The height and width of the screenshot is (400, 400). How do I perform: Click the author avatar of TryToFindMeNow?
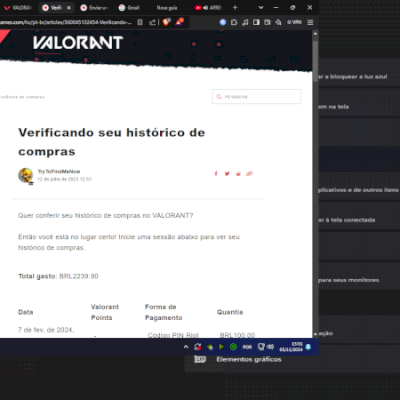pos(26,176)
